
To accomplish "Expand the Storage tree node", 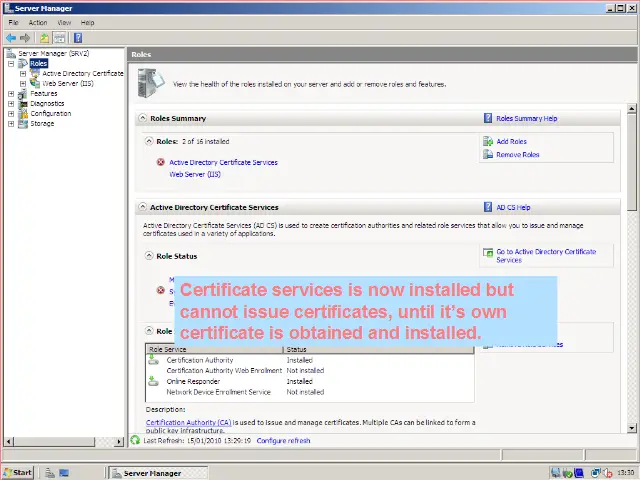I will click(11, 124).
